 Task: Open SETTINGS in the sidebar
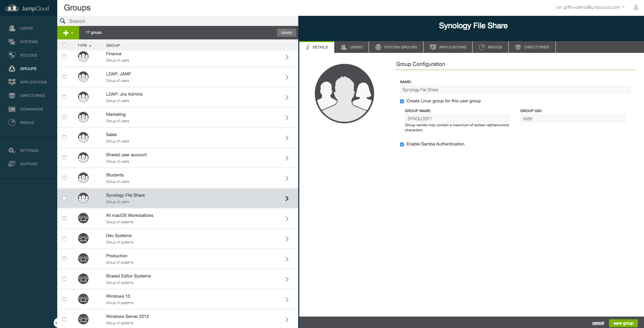29,151
